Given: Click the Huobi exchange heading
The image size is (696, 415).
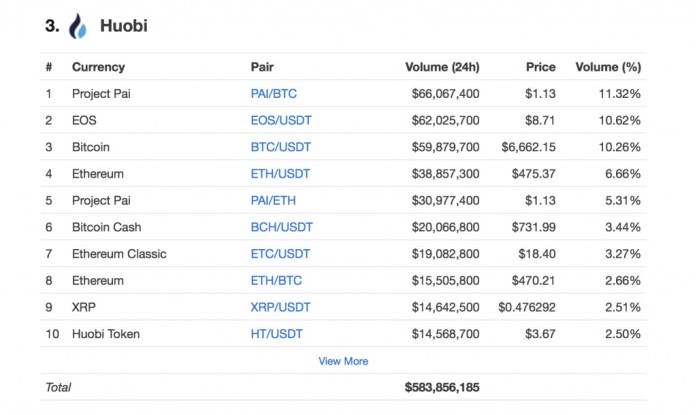Looking at the screenshot, I should coord(123,26).
